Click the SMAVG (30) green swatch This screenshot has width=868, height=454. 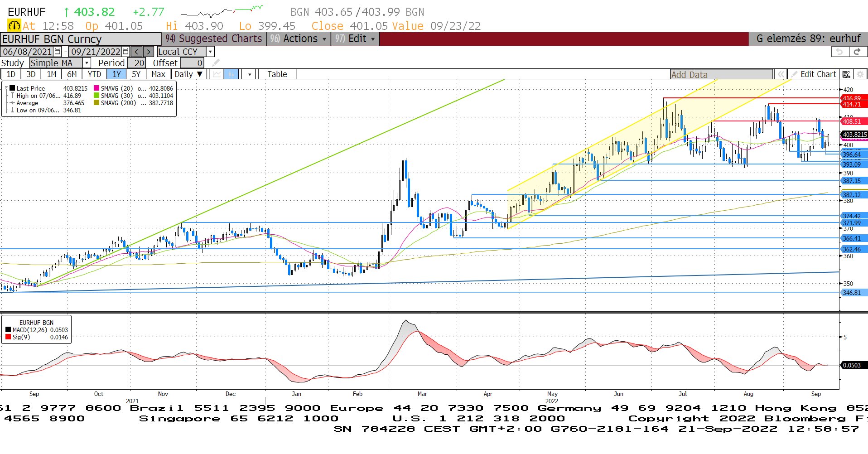point(96,96)
